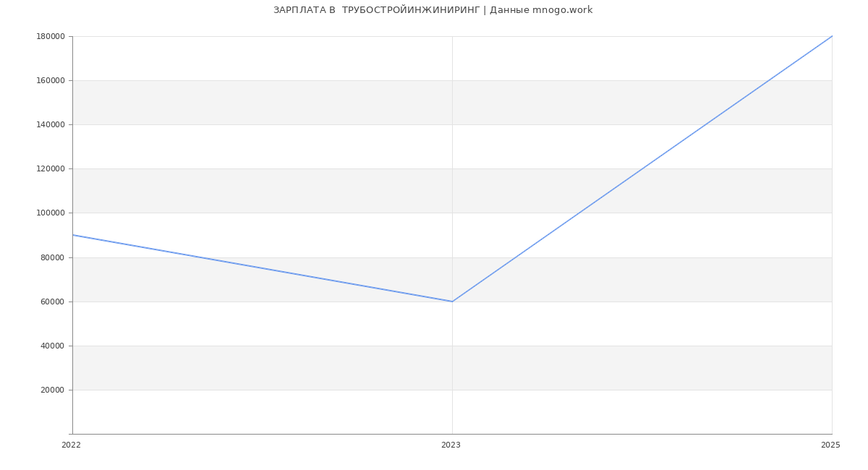The width and height of the screenshot is (868, 470).
Task: Click the chart title mentioning mnogo.work
Action: pyautogui.click(x=433, y=10)
